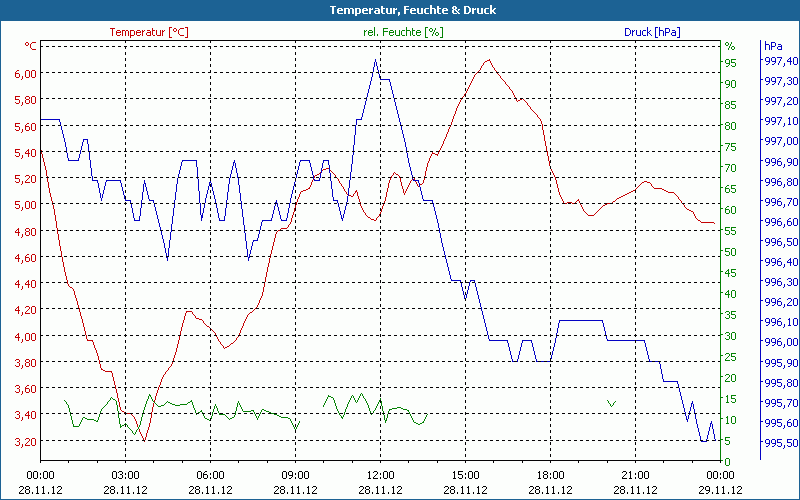Click the red temperature curve's highest peak
Screen dimensions: 800x500
pyautogui.click(x=489, y=60)
